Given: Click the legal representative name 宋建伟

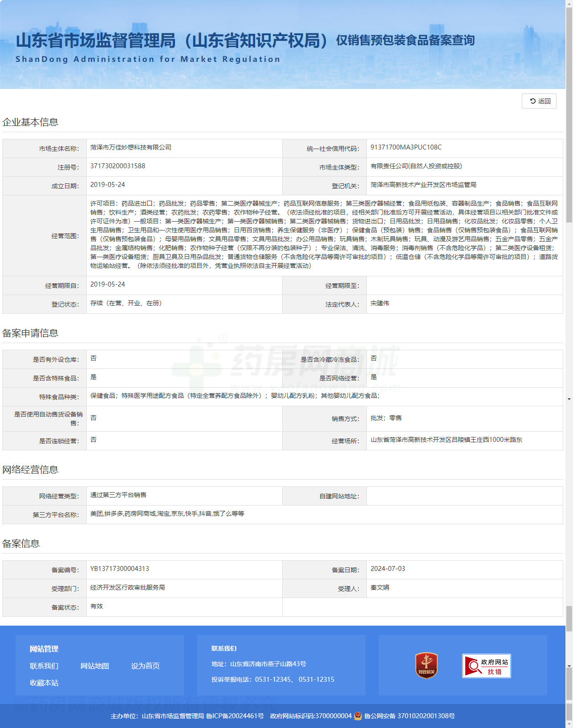Looking at the screenshot, I should (x=380, y=303).
